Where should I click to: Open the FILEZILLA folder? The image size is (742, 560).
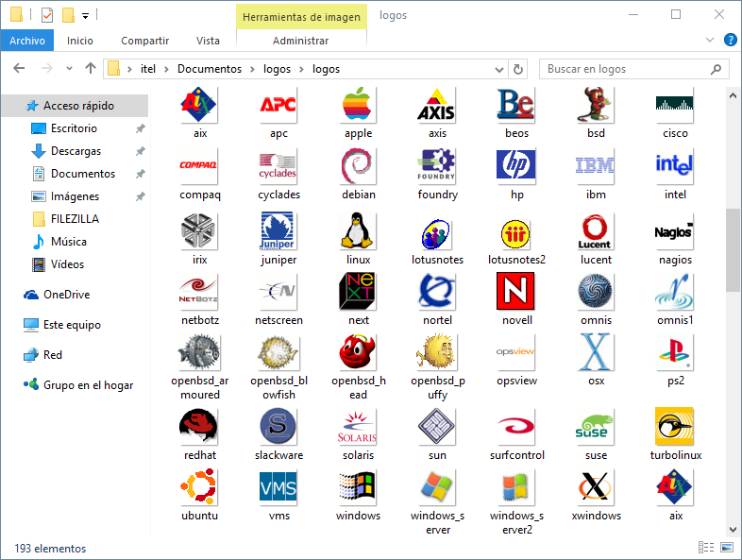(75, 219)
